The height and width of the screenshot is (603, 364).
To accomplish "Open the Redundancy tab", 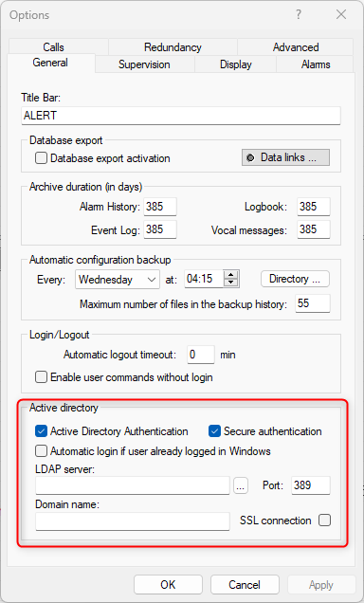I will coord(173,46).
